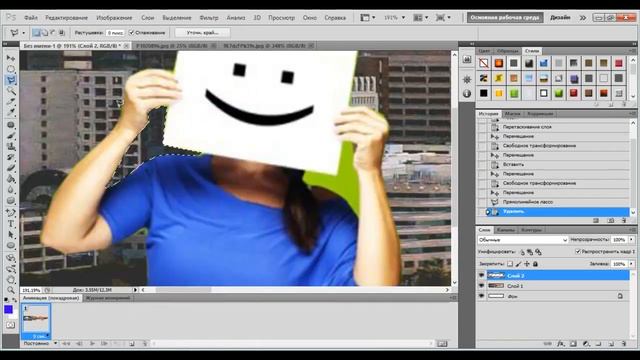Open the blend mode Обычные dropdown
This screenshot has width=640, height=360.
pyautogui.click(x=522, y=240)
